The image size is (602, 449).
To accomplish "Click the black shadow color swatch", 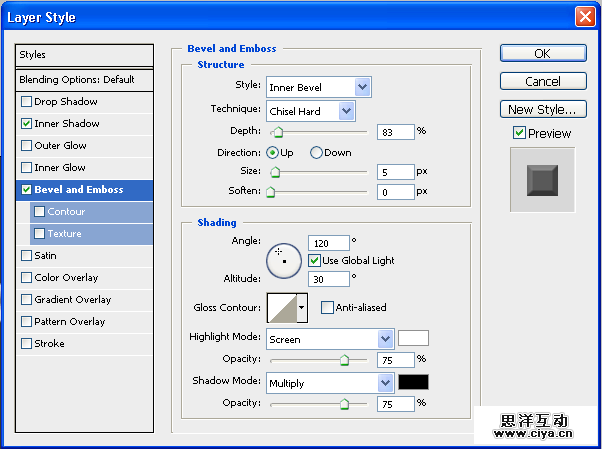I will pyautogui.click(x=413, y=382).
